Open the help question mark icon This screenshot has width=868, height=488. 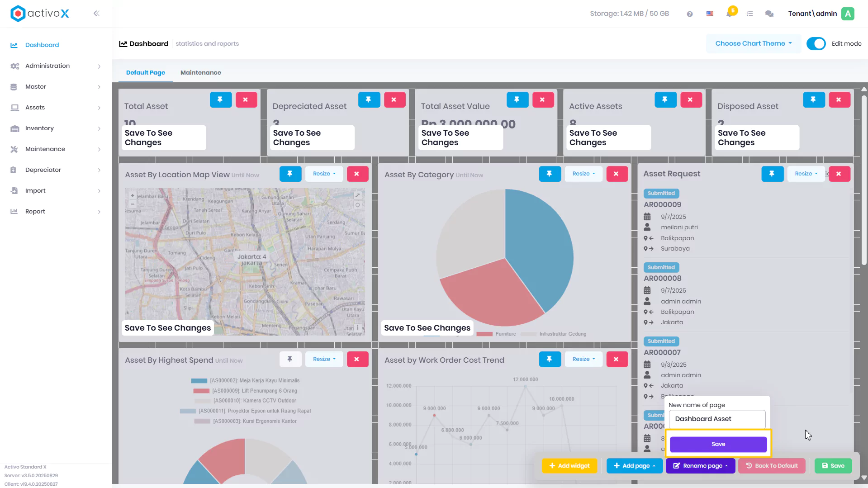pyautogui.click(x=689, y=14)
